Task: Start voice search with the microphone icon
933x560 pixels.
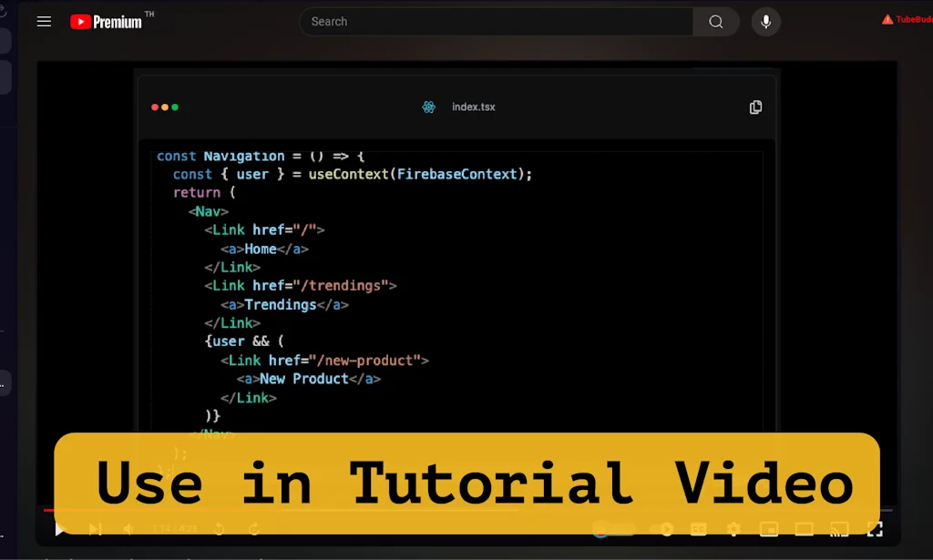Action: point(765,21)
